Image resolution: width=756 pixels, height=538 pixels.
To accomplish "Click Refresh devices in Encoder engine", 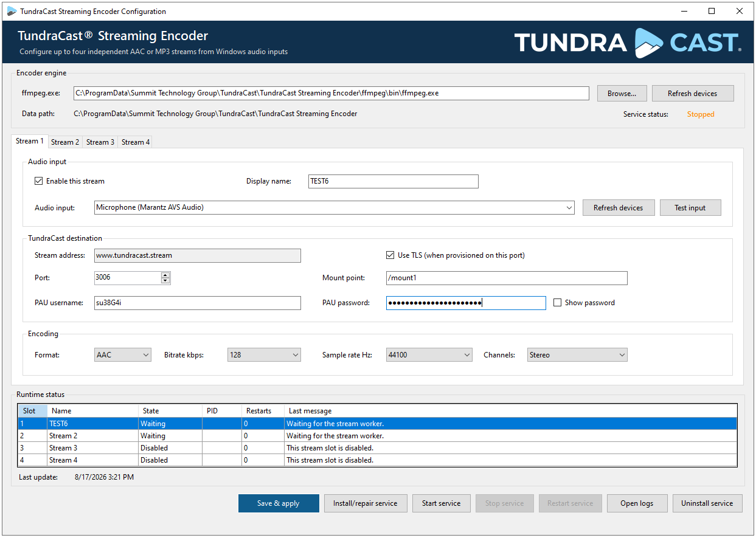I will [693, 94].
